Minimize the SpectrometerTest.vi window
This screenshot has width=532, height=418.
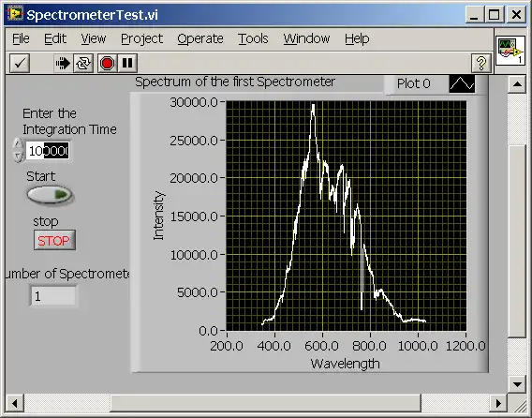[x=474, y=15]
